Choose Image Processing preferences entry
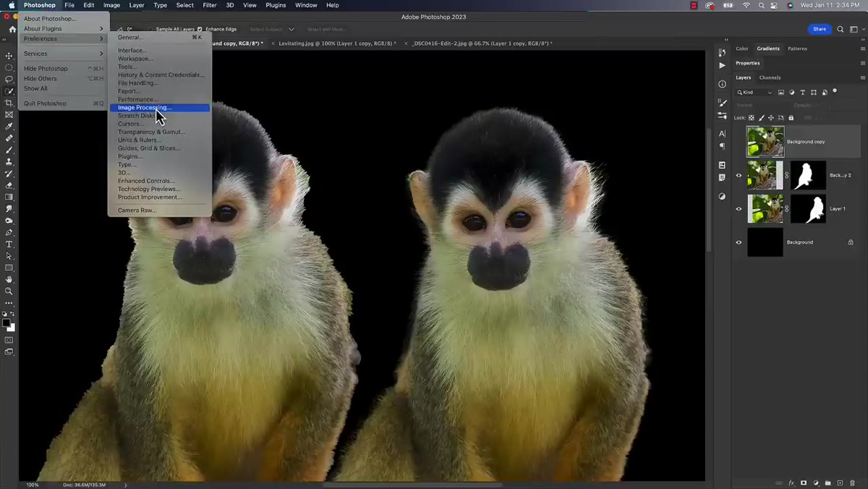Image resolution: width=868 pixels, height=489 pixels. click(x=159, y=108)
